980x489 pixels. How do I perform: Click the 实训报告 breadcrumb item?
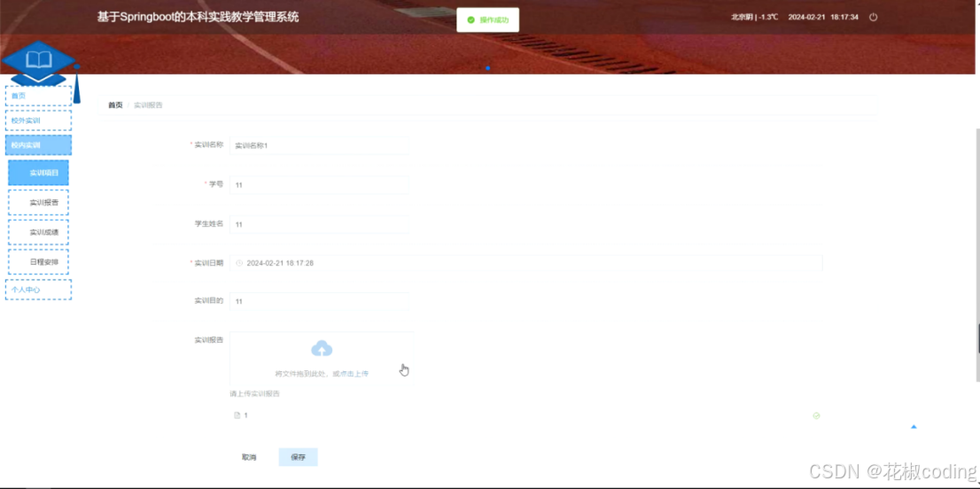coord(148,105)
